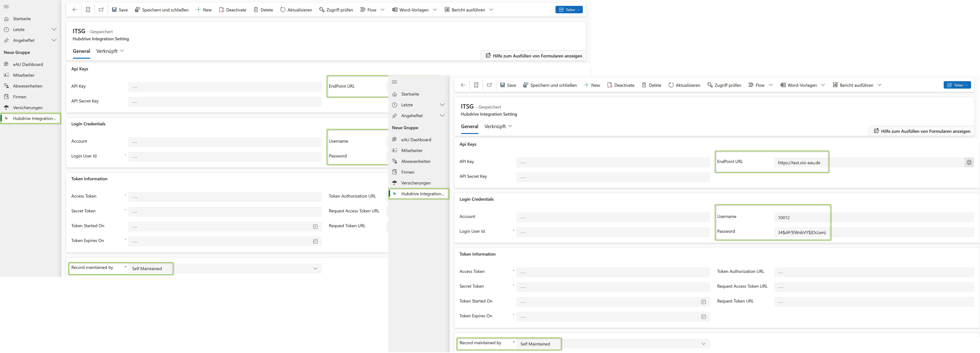Open the Word-Vorlagen dropdown chevron, front window
This screenshot has width=980, height=353.
coord(823,85)
